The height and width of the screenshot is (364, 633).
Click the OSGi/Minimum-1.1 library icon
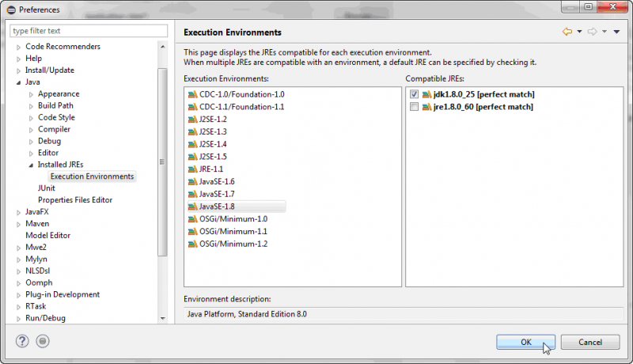pos(192,232)
